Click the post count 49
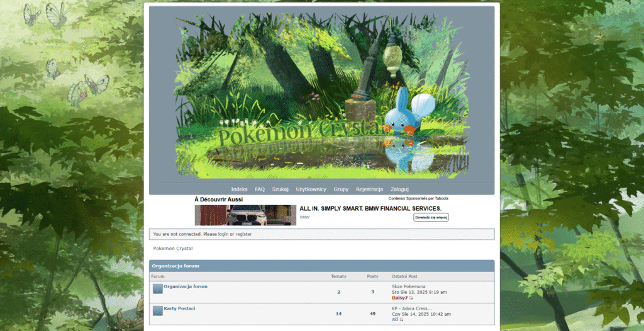This screenshot has height=331, width=644. (372, 314)
